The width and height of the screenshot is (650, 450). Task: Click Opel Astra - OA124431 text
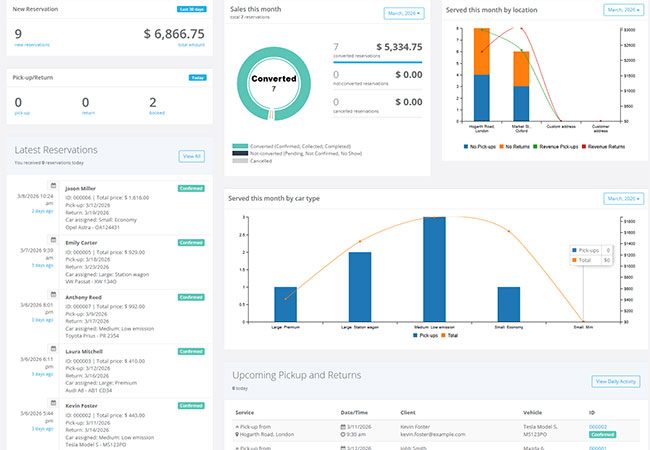coord(92,227)
